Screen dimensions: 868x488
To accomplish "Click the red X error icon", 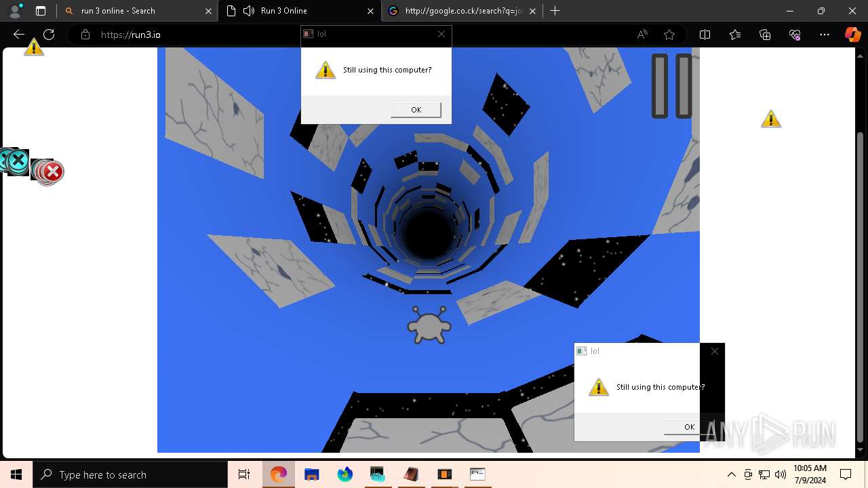I will tap(52, 171).
